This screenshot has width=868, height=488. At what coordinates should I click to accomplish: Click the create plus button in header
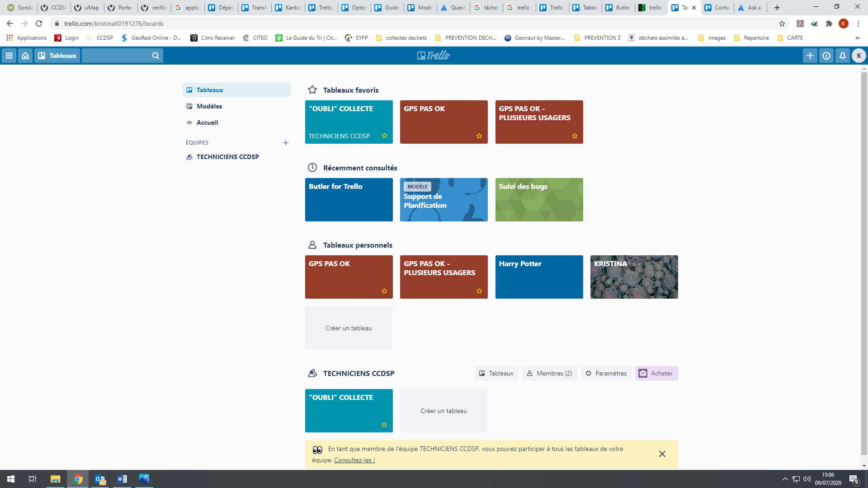(x=810, y=56)
